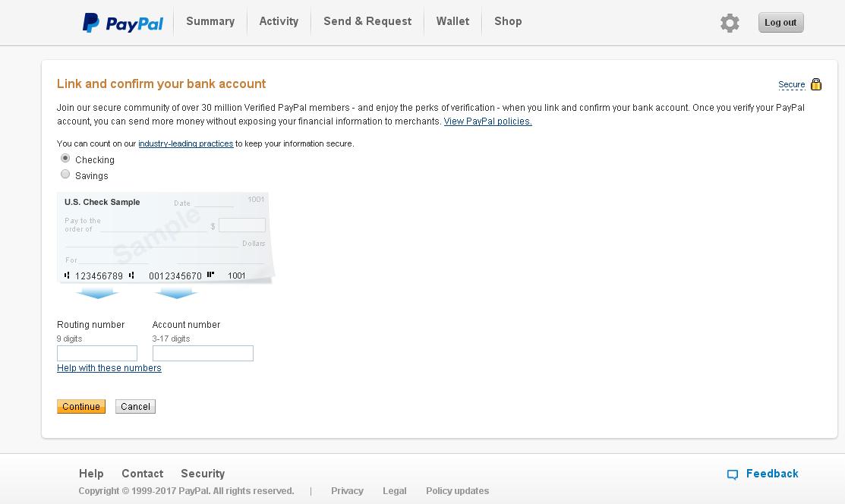Open Send & Request tab
This screenshot has height=504, width=845.
[367, 21]
